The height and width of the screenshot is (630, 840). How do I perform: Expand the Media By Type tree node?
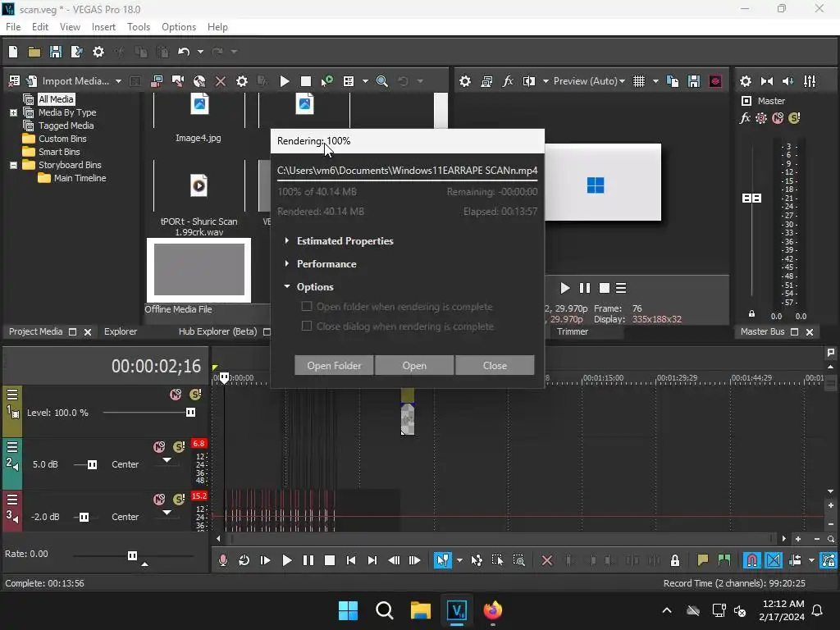(13, 112)
